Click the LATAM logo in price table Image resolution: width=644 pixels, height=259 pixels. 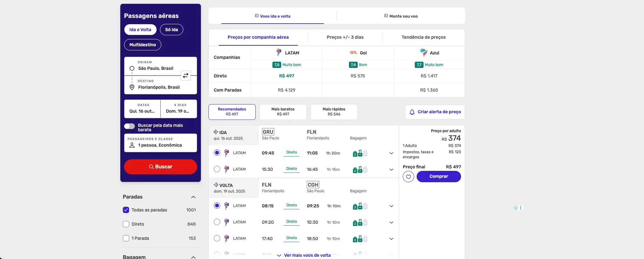pyautogui.click(x=279, y=53)
